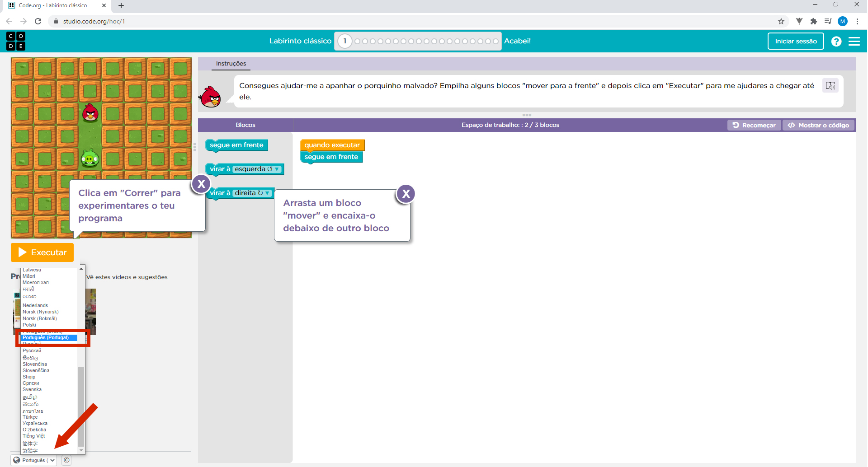Click the Blocos toolbox header
The height and width of the screenshot is (467, 868).
pos(245,125)
